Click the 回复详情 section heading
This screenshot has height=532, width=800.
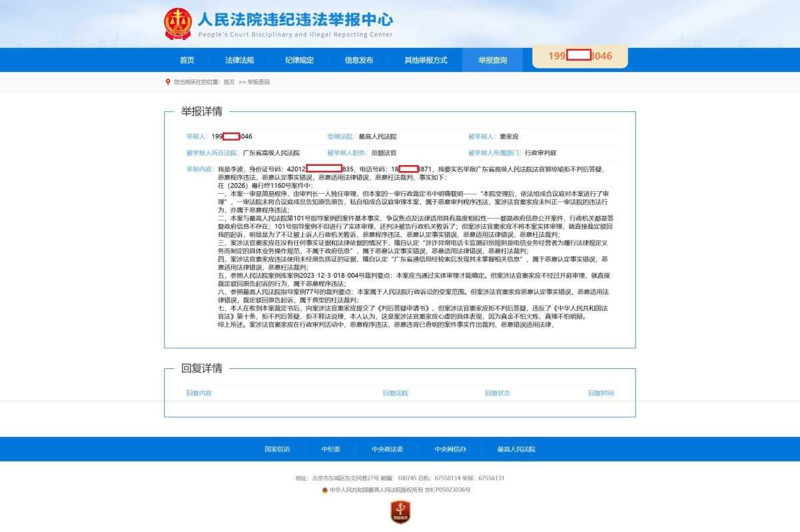202,368
